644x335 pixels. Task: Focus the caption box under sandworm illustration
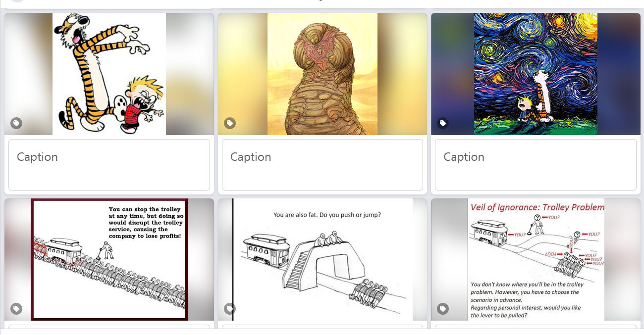(x=322, y=165)
